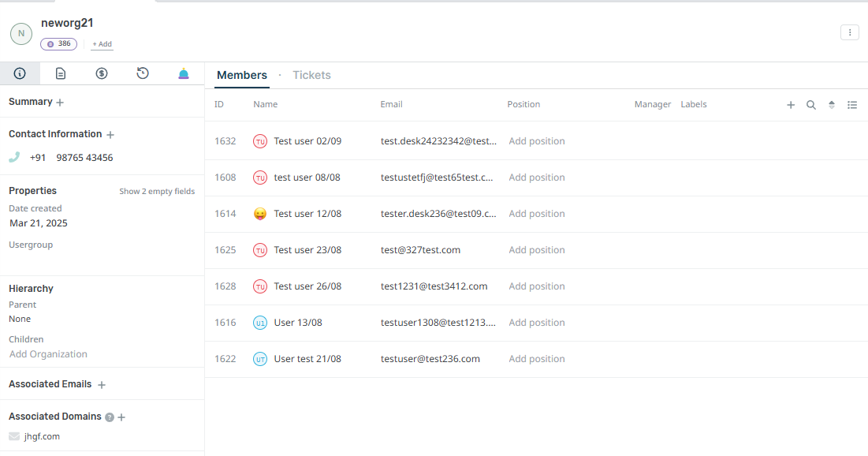The width and height of the screenshot is (868, 456).
Task: Click the search icon in members table
Action: (811, 105)
